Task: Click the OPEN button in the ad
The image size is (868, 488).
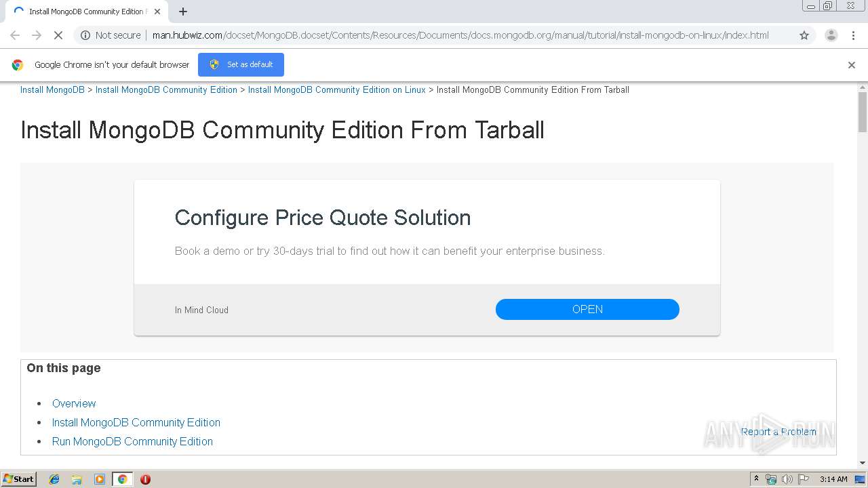Action: click(x=587, y=309)
